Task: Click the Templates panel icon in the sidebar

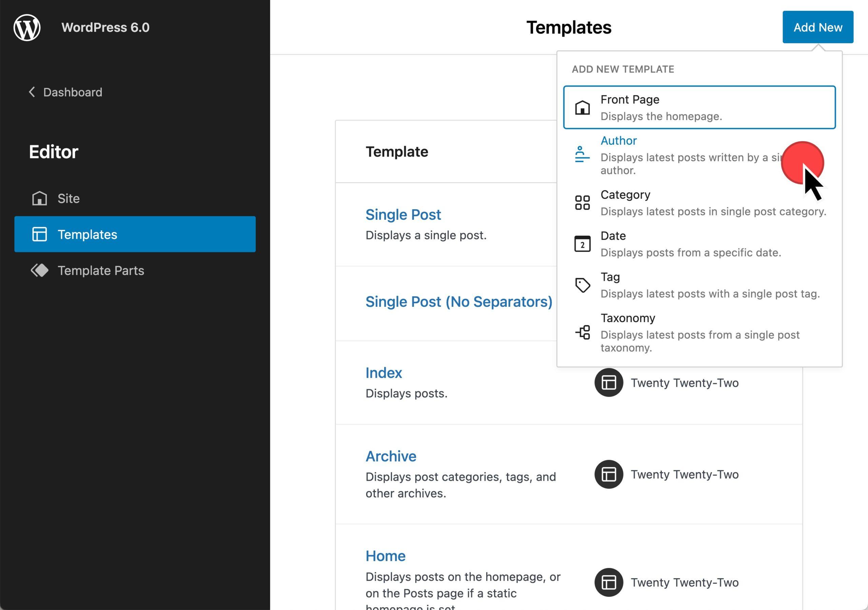Action: coord(40,234)
